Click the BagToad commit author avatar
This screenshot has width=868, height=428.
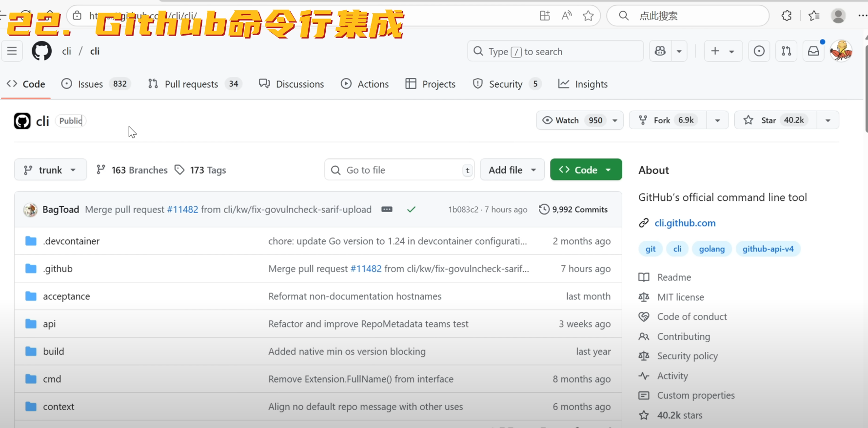pos(31,210)
